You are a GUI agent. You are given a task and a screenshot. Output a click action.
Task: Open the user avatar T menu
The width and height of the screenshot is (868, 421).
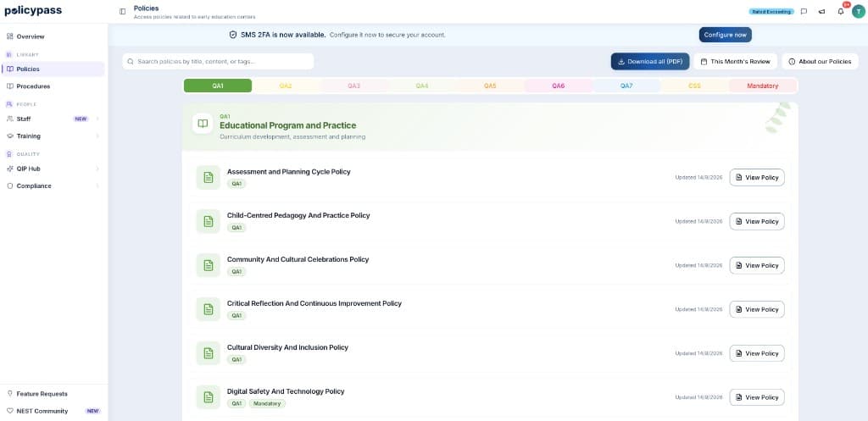click(858, 12)
